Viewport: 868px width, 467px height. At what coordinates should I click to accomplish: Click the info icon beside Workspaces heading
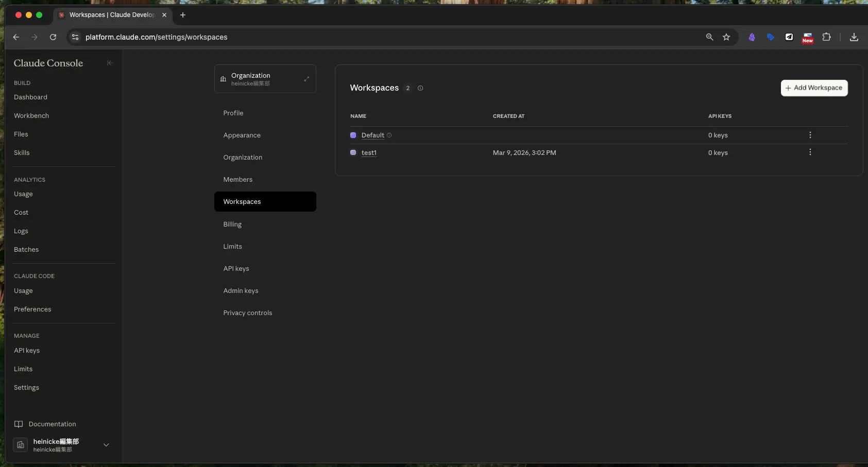tap(420, 88)
